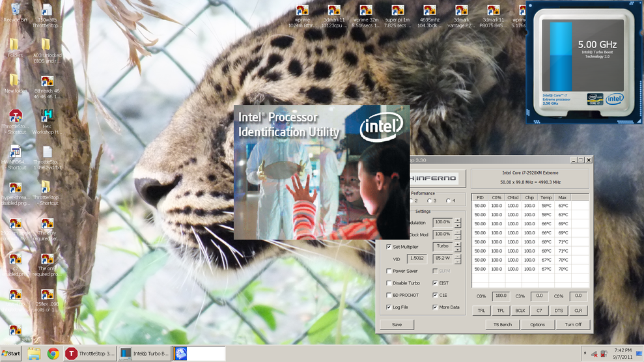The width and height of the screenshot is (644, 362).
Task: Click the Clock Mod up stepper arrow
Action: 458,232
